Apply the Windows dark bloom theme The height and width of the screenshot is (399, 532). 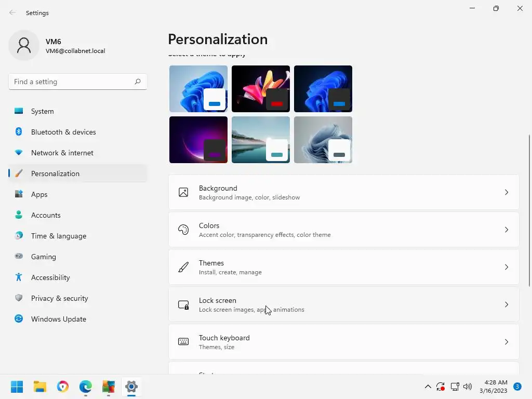[323, 88]
